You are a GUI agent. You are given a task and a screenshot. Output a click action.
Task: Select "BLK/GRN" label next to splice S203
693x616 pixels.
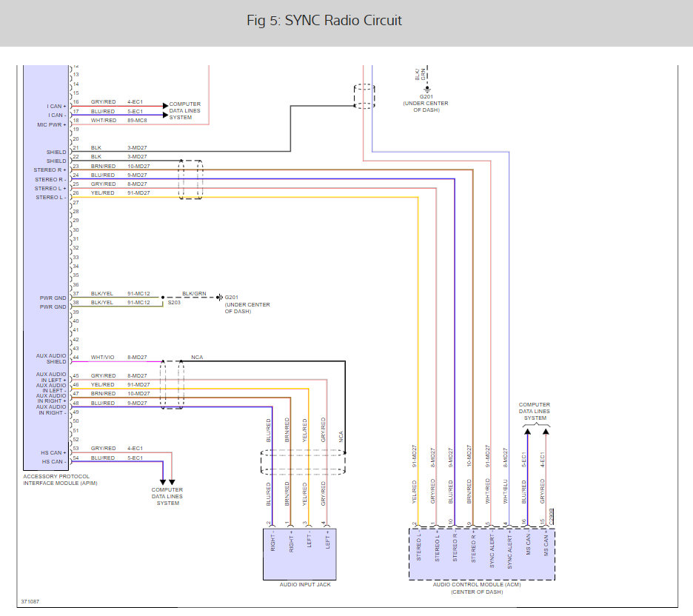[x=194, y=293]
